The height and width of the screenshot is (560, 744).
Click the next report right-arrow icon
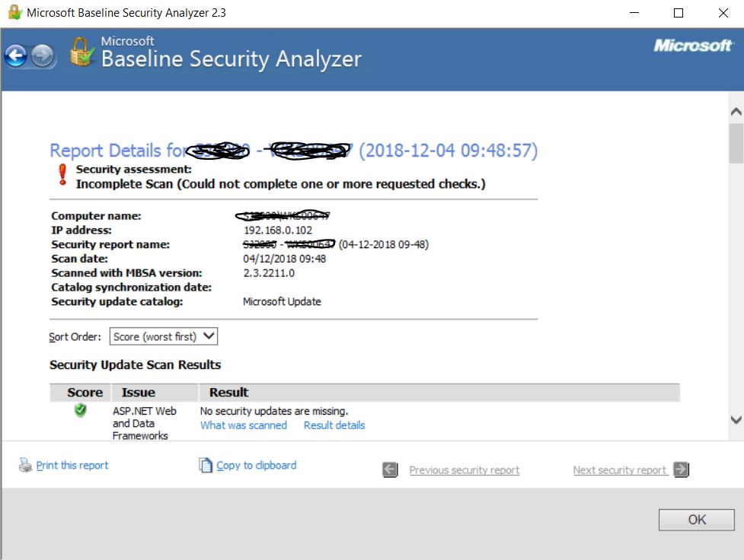(682, 469)
